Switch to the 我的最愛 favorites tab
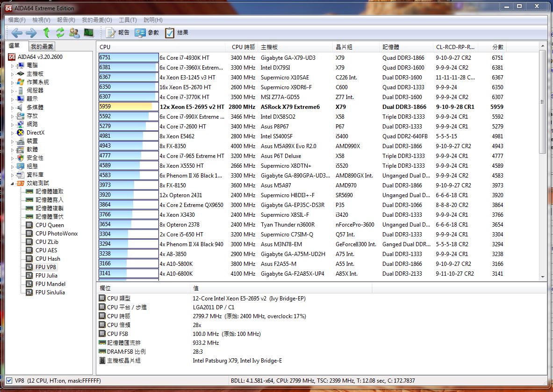This screenshot has width=553, height=392. click(x=42, y=47)
